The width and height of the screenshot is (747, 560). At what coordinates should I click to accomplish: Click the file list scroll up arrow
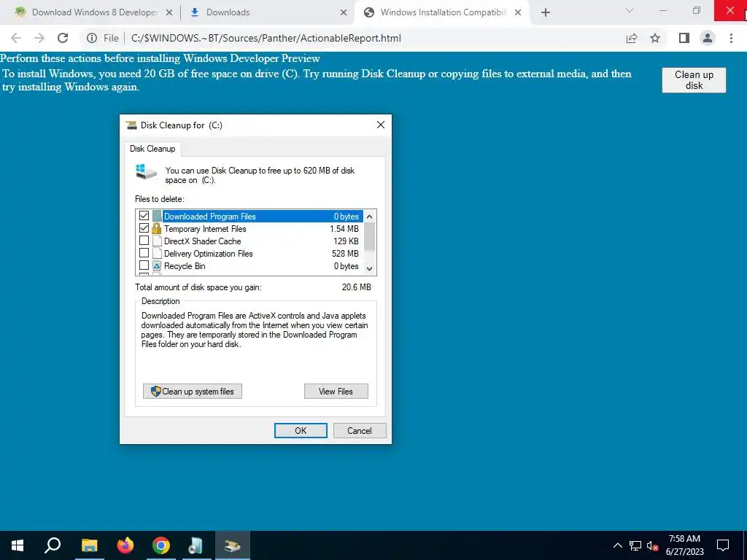point(369,216)
